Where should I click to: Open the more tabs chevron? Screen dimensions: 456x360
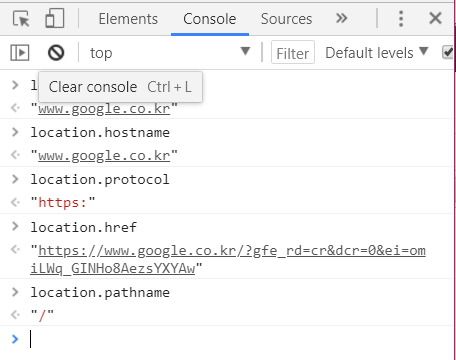[x=342, y=18]
